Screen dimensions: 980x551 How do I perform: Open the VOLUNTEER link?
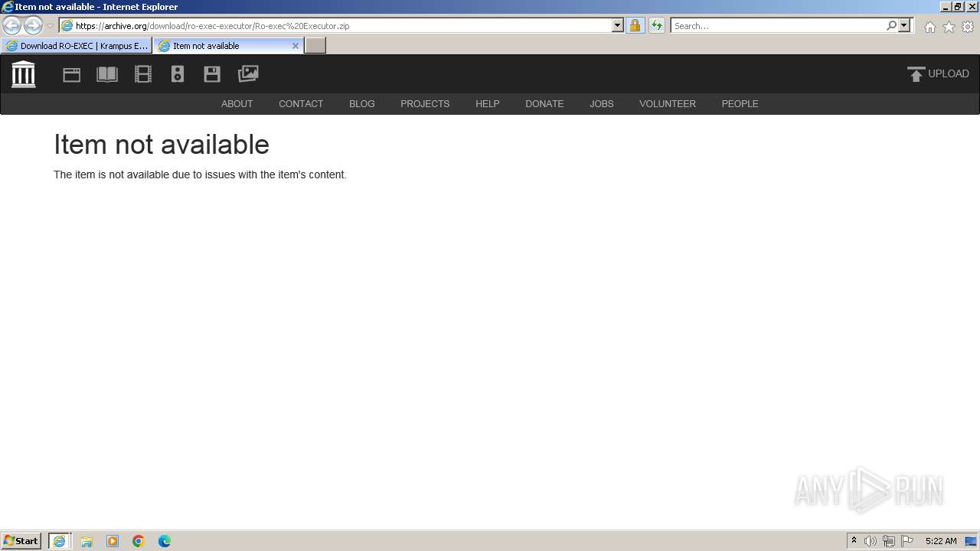pyautogui.click(x=668, y=104)
